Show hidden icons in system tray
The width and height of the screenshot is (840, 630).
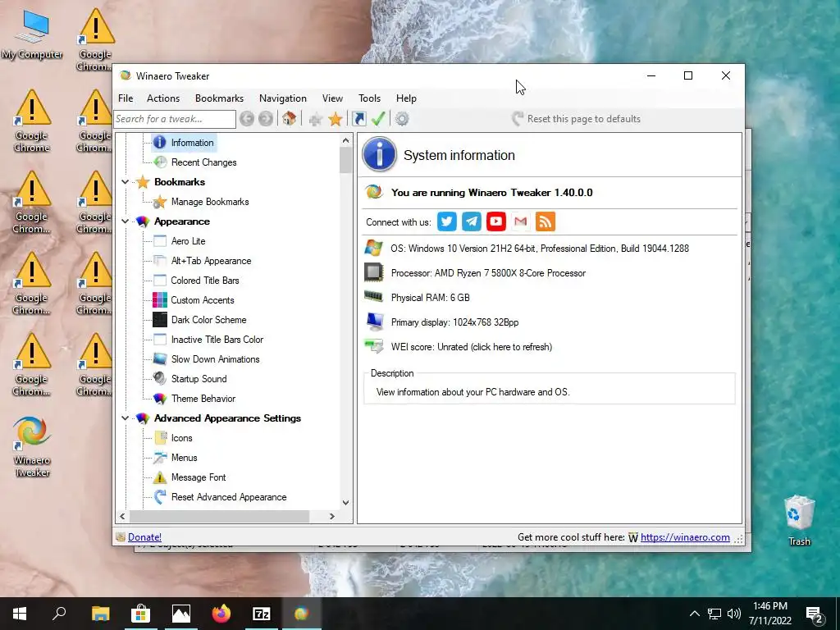(694, 614)
